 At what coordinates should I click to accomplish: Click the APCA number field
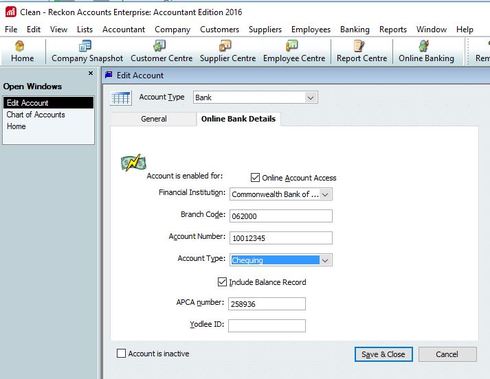(267, 304)
